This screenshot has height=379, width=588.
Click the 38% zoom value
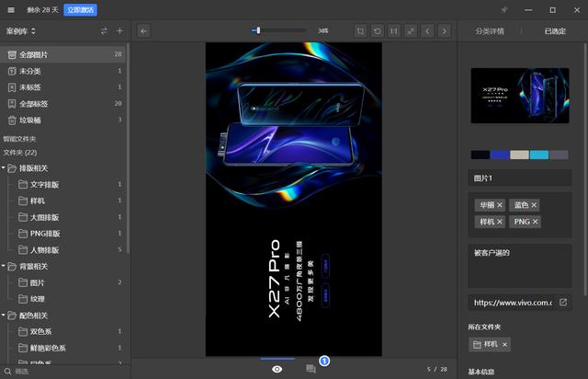(323, 30)
